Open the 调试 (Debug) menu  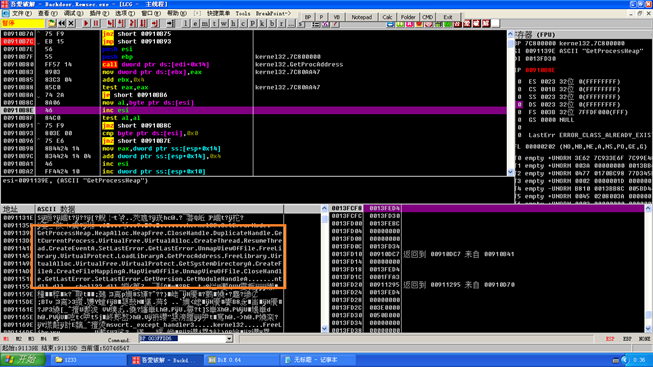pyautogui.click(x=73, y=13)
